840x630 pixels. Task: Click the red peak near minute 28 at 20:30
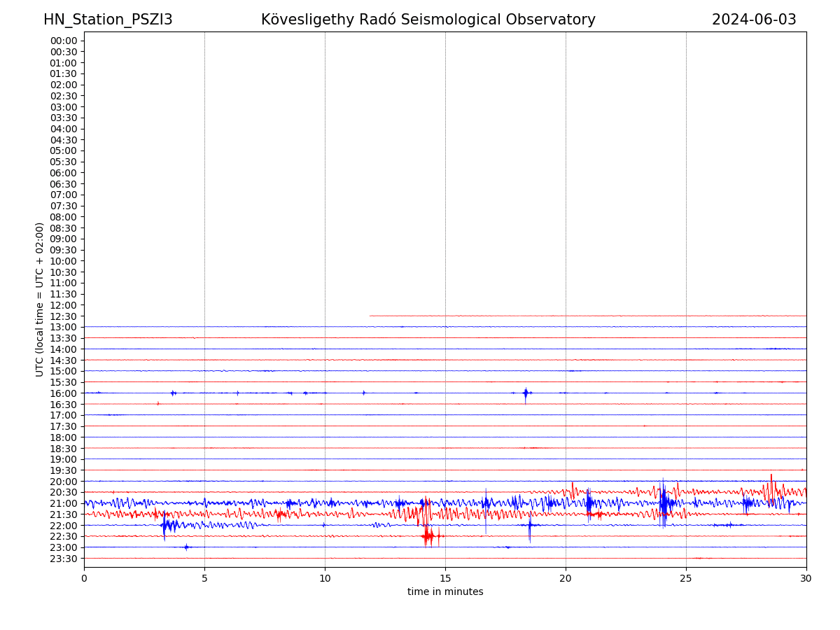click(771, 489)
